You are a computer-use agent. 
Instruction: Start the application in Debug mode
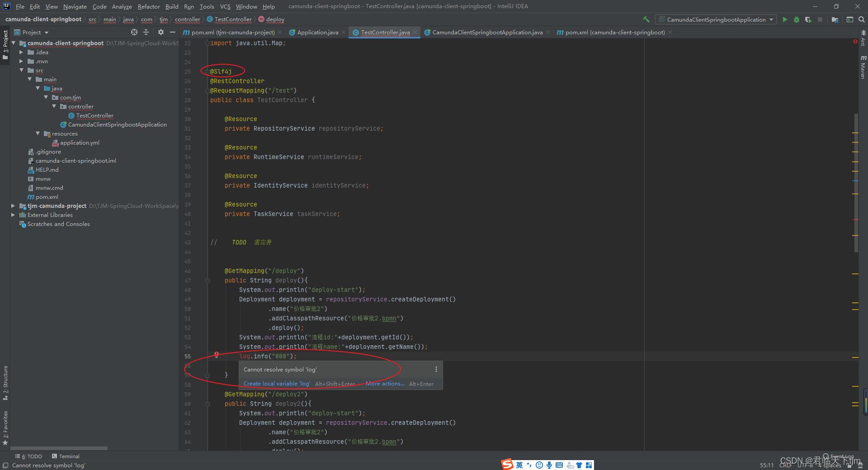pyautogui.click(x=797, y=19)
